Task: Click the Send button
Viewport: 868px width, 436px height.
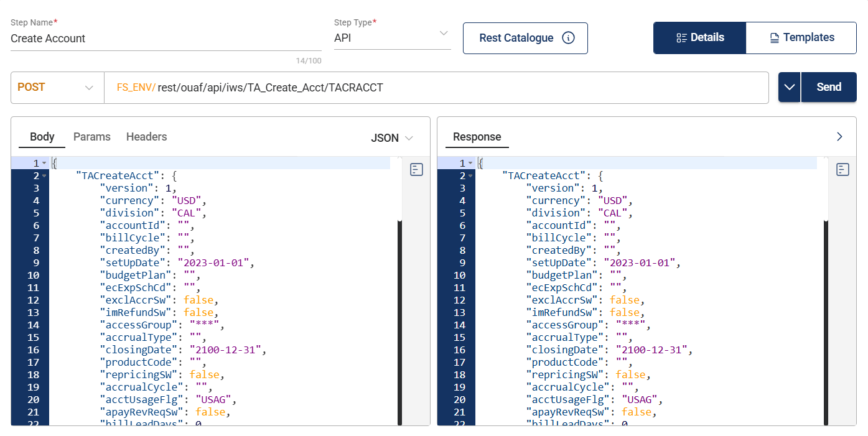Action: coord(828,87)
